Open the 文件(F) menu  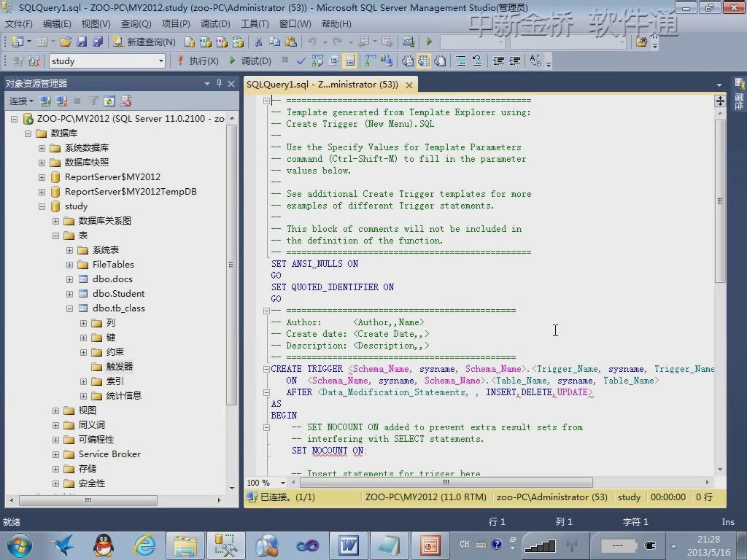18,24
